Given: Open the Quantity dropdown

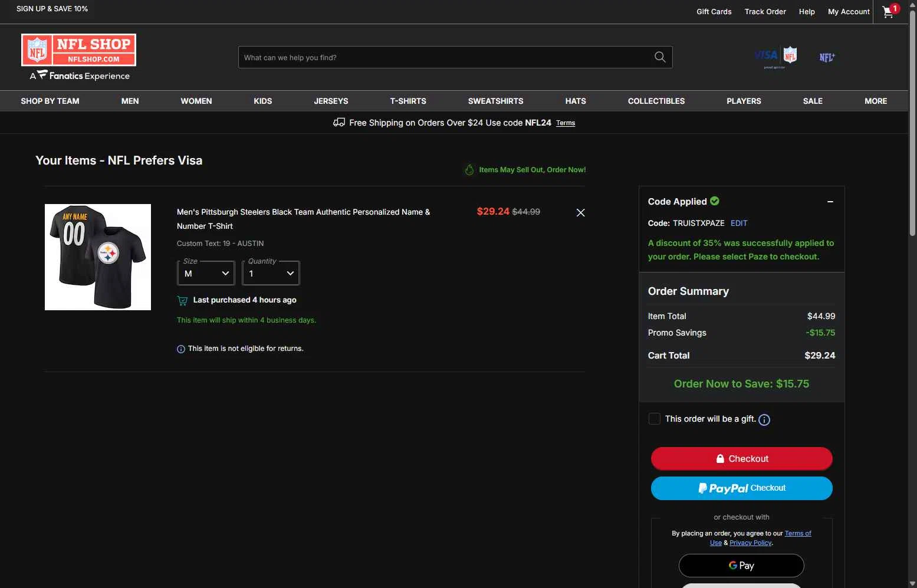Looking at the screenshot, I should (271, 273).
